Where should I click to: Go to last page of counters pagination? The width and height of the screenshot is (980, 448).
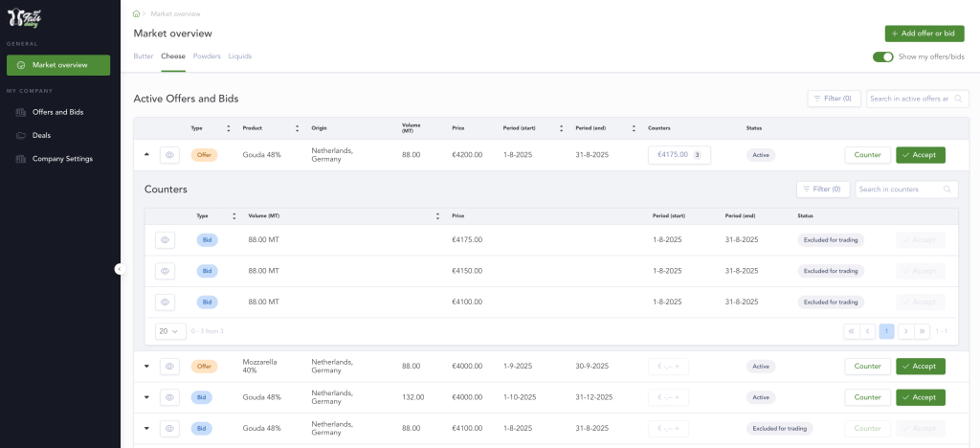coord(922,331)
